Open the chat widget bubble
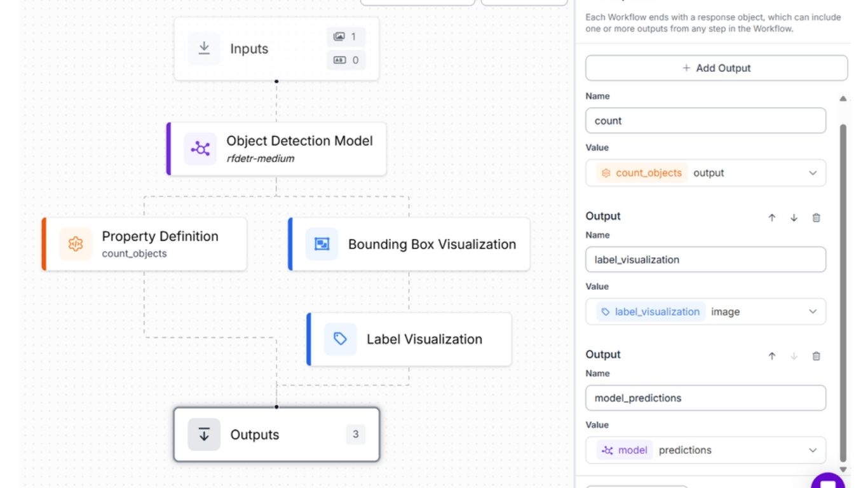The width and height of the screenshot is (868, 488). pyautogui.click(x=828, y=480)
